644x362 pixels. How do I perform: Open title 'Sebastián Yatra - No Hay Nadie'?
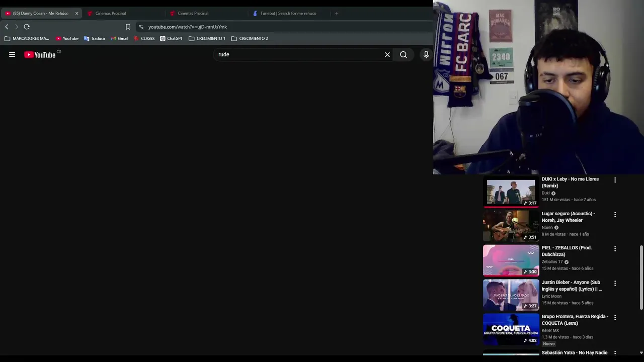pyautogui.click(x=574, y=353)
